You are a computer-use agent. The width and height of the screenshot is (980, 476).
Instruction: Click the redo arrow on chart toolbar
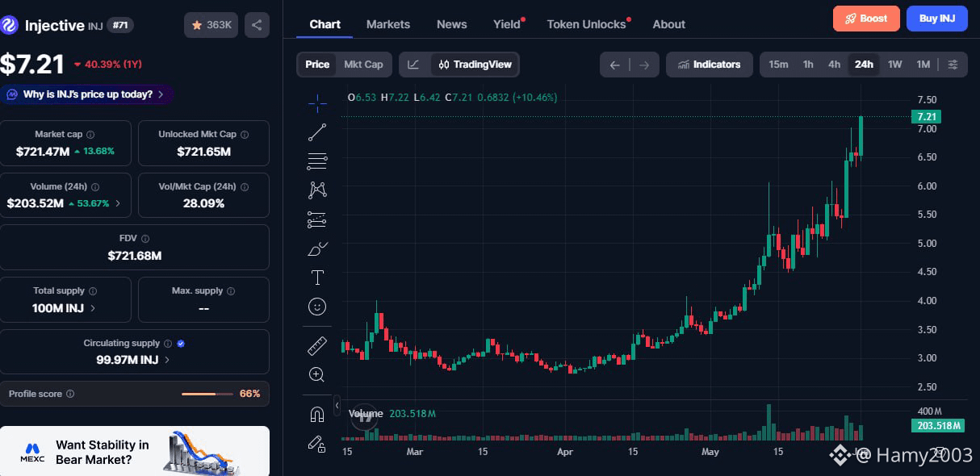coord(643,65)
